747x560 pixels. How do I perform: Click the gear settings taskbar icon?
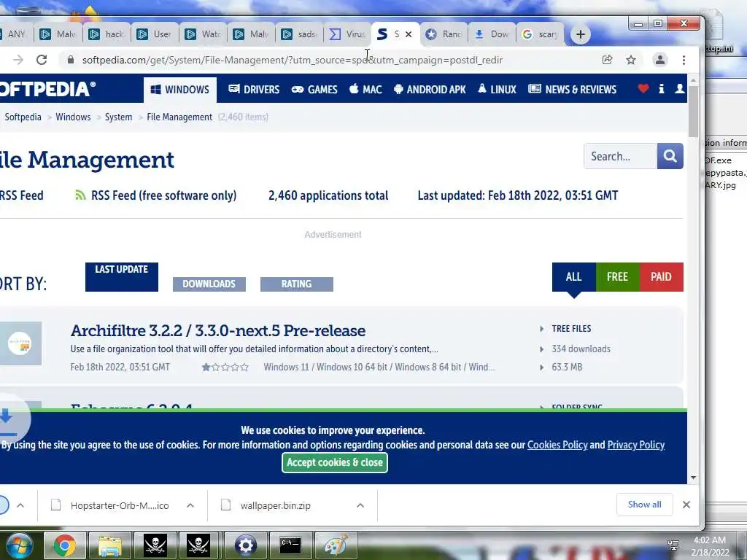tap(245, 545)
